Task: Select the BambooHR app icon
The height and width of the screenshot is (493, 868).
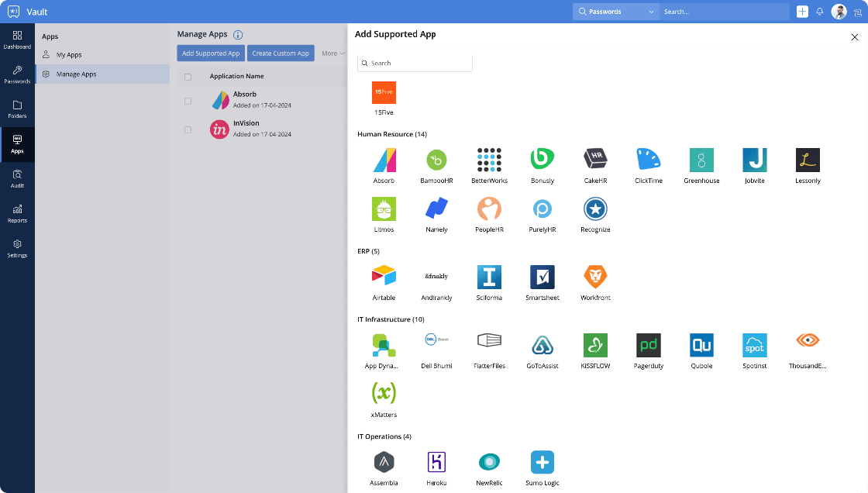Action: coord(436,160)
